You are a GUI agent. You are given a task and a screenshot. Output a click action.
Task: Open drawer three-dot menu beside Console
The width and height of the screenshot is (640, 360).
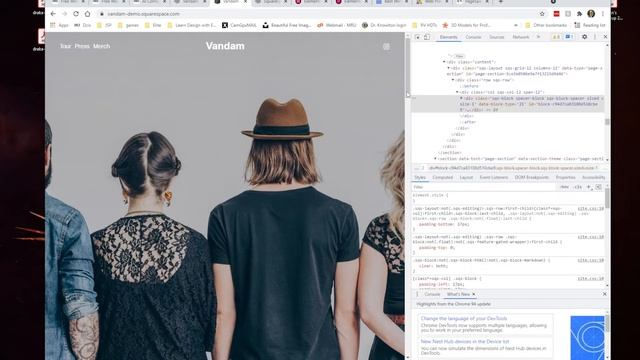(417, 294)
